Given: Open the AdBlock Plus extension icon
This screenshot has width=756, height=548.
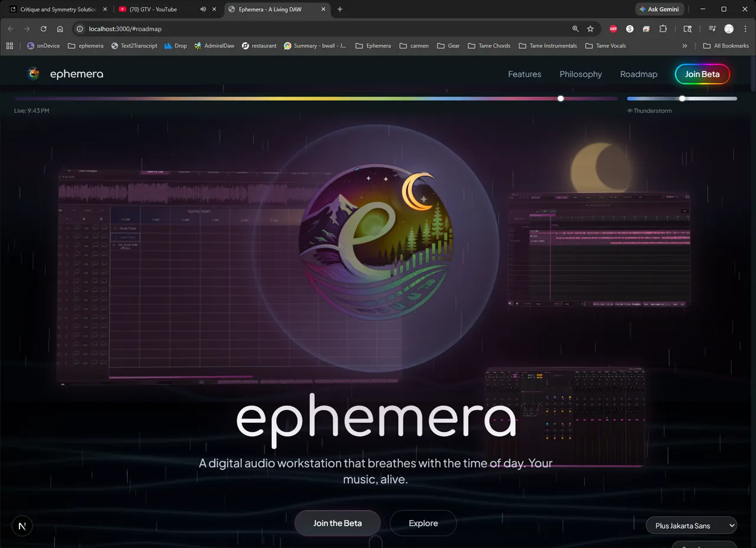Looking at the screenshot, I should point(613,29).
